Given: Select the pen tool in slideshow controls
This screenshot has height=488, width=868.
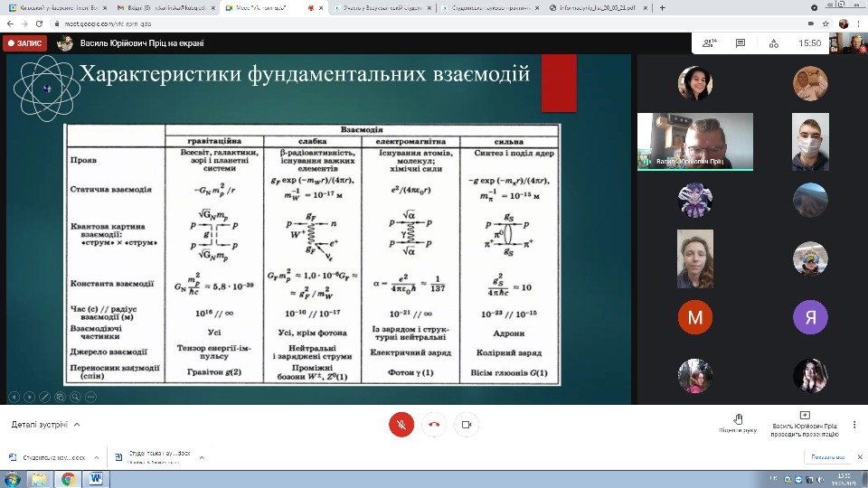Looking at the screenshot, I should tap(43, 397).
